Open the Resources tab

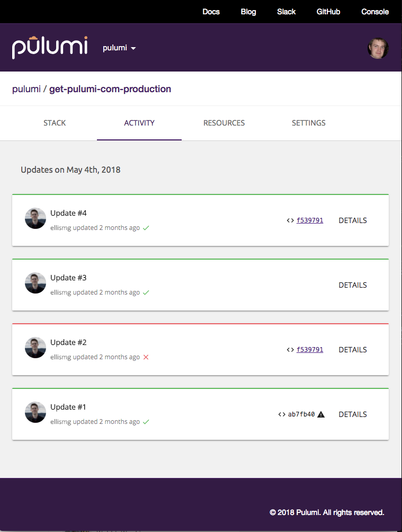(224, 123)
